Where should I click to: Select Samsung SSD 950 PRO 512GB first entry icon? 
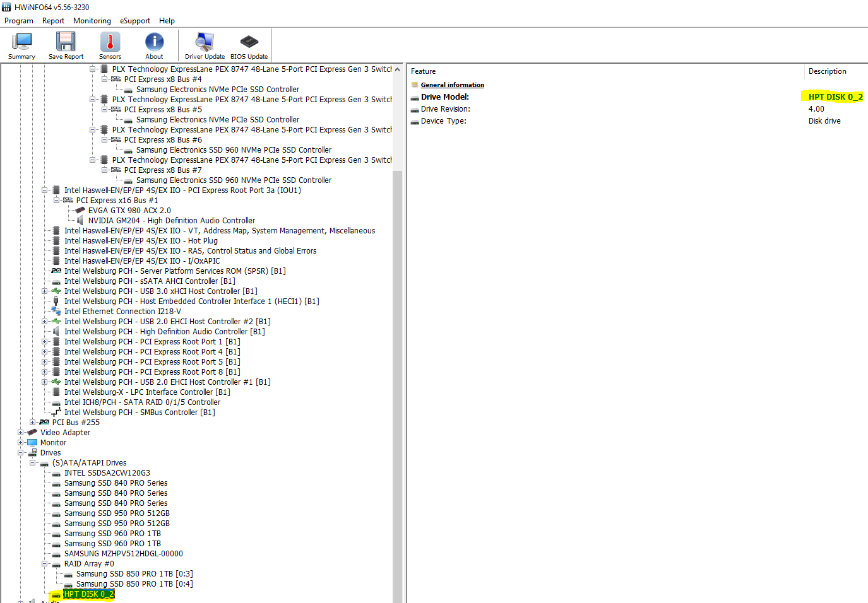[x=56, y=514]
